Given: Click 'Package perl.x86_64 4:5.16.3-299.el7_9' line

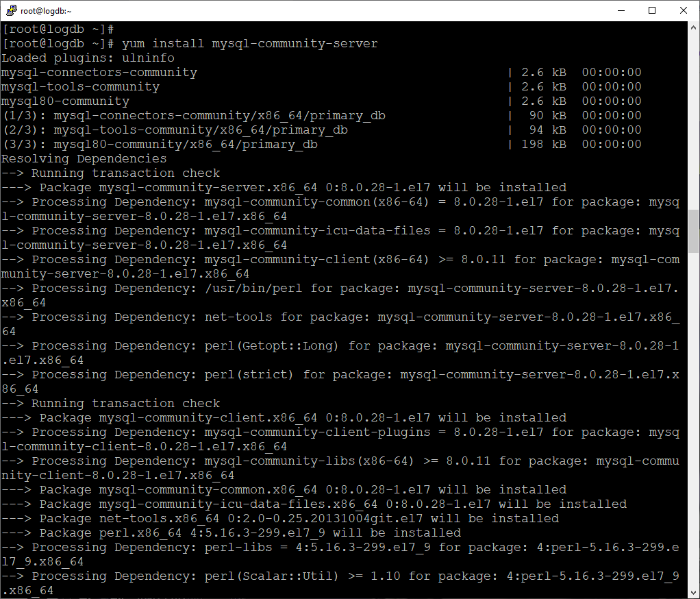Looking at the screenshot, I should 231,533.
